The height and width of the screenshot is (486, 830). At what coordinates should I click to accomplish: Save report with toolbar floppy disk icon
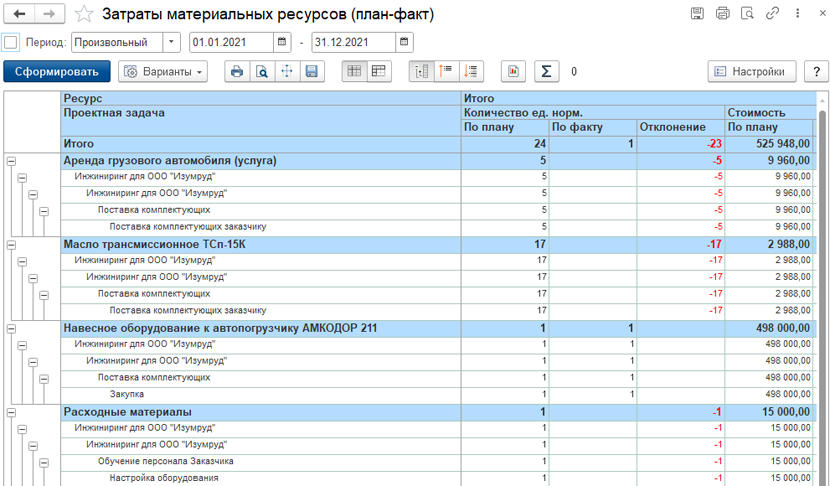pos(312,71)
